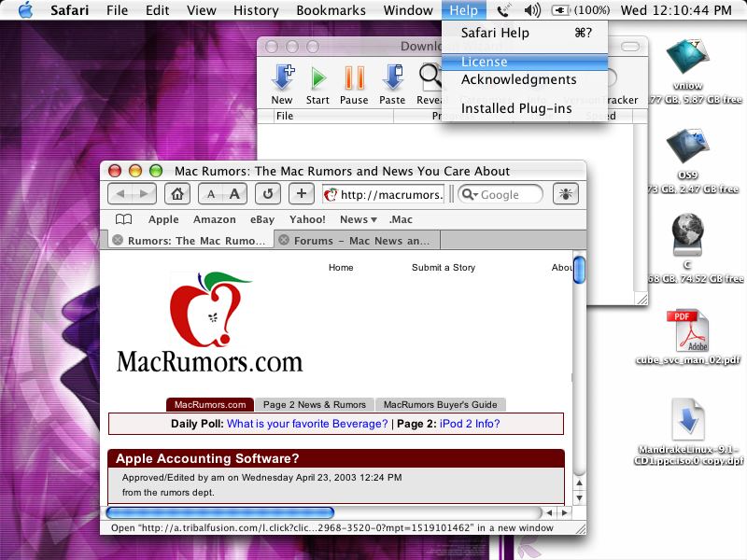Open Page 2 News & Rumors tab

315,405
